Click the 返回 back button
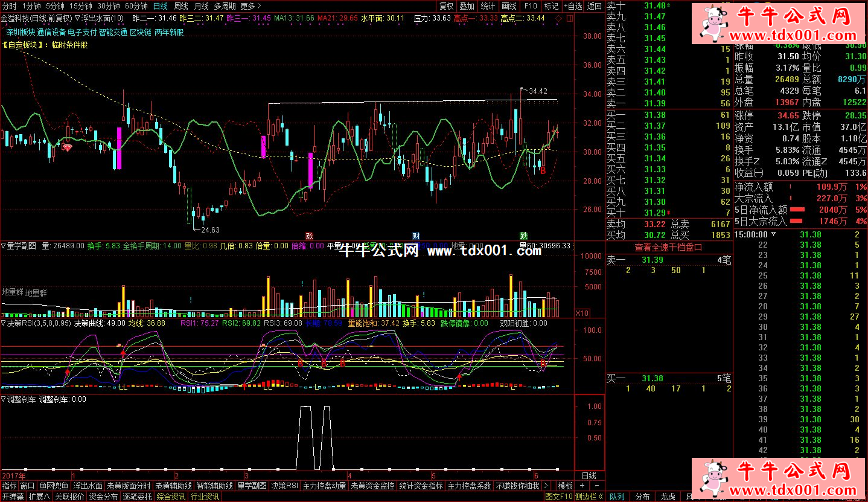Viewport: 868px width, 502px height. click(595, 5)
